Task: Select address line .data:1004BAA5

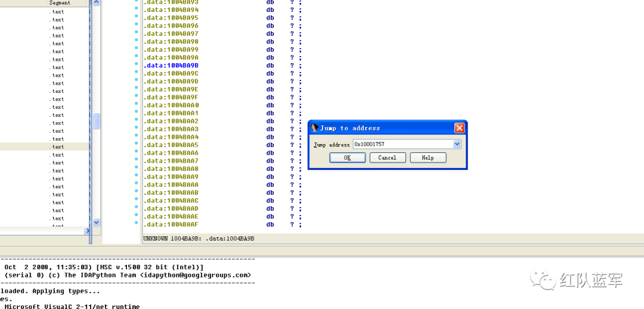Action: point(171,145)
